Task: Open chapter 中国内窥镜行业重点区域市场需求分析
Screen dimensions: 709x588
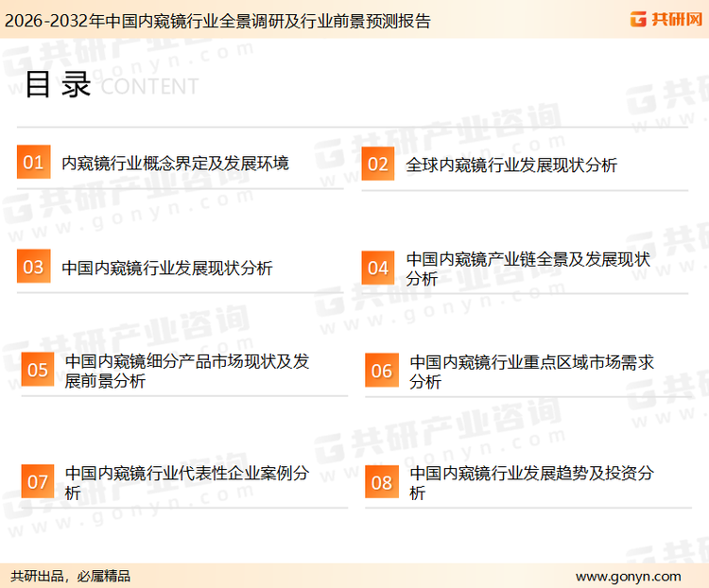Action: tap(531, 372)
